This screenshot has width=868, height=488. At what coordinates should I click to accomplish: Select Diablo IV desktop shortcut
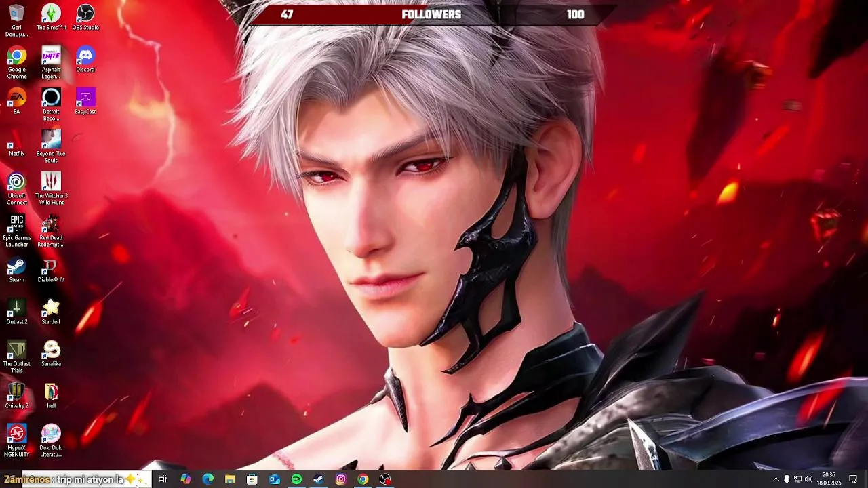[x=51, y=270]
